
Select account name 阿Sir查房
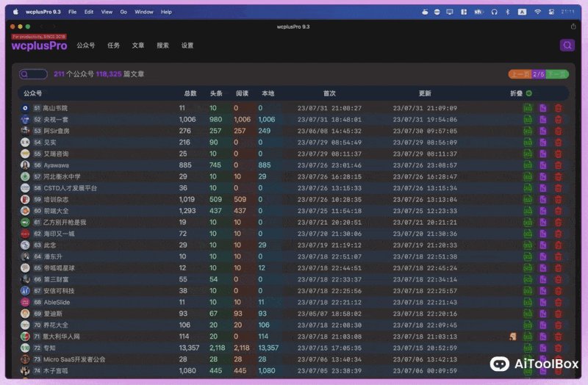coord(57,131)
